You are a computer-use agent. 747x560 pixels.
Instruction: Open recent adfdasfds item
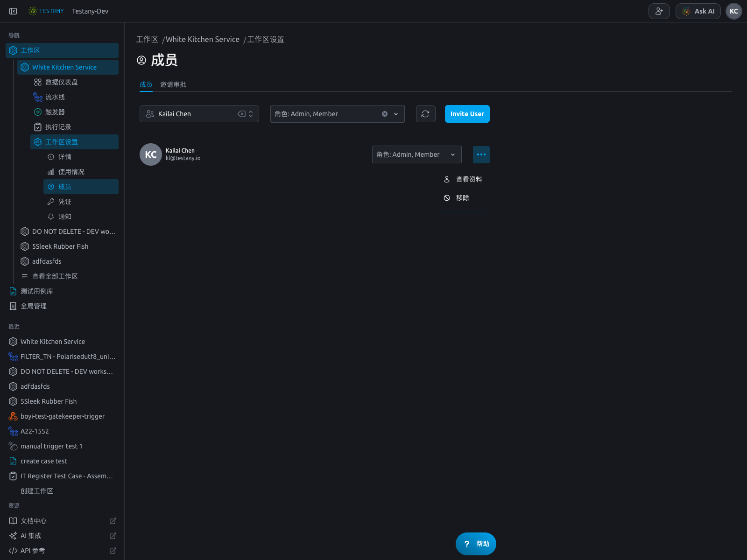tap(62, 386)
